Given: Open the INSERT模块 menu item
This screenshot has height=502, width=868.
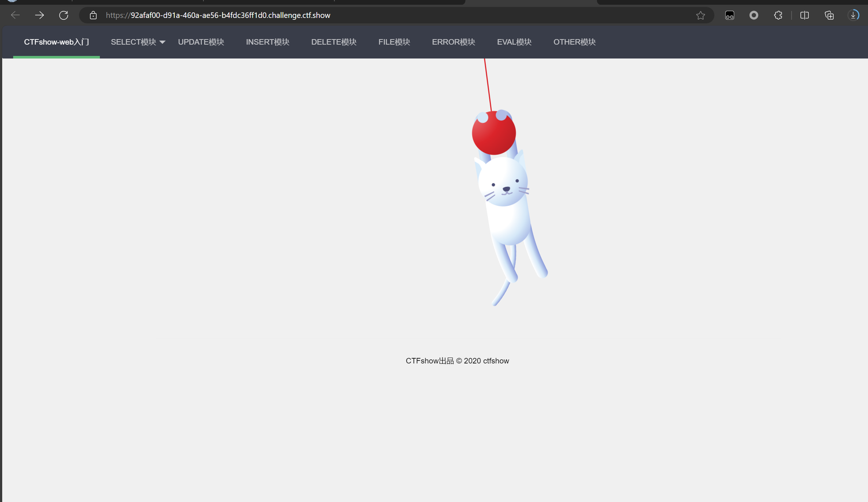Looking at the screenshot, I should pyautogui.click(x=267, y=42).
